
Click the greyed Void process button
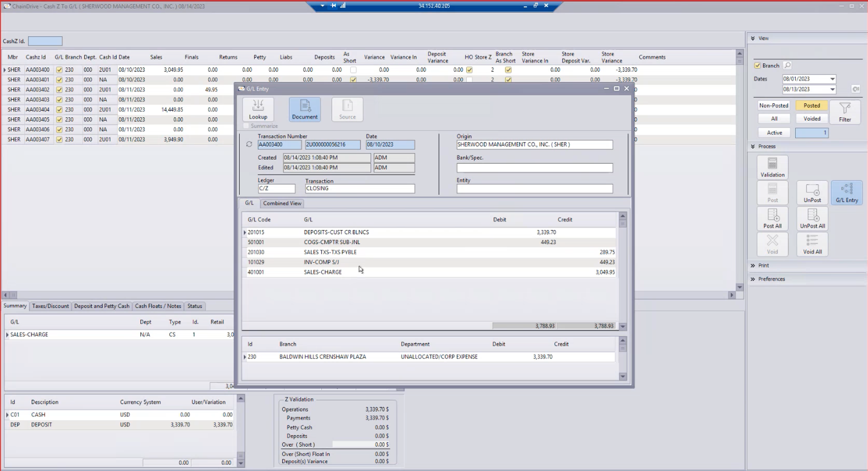point(772,244)
